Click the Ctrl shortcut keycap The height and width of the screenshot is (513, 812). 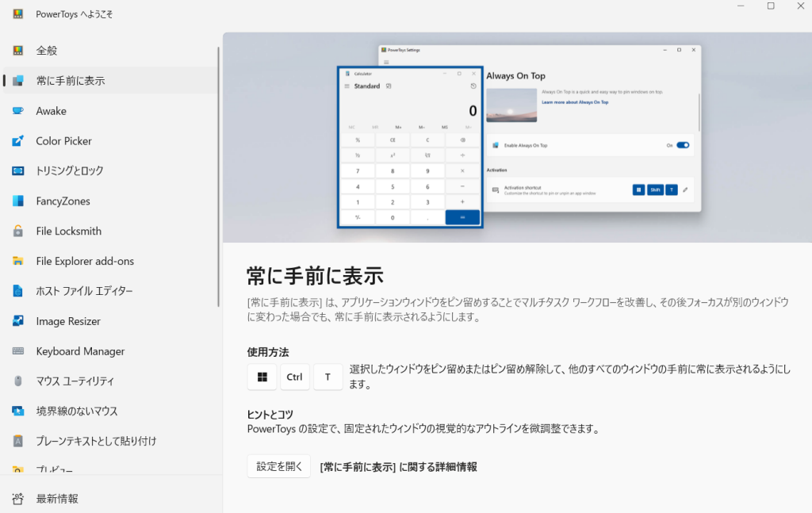(295, 377)
